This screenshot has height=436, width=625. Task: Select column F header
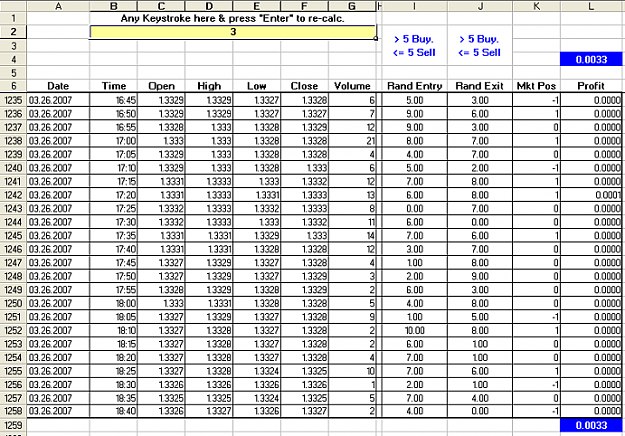[x=305, y=6]
